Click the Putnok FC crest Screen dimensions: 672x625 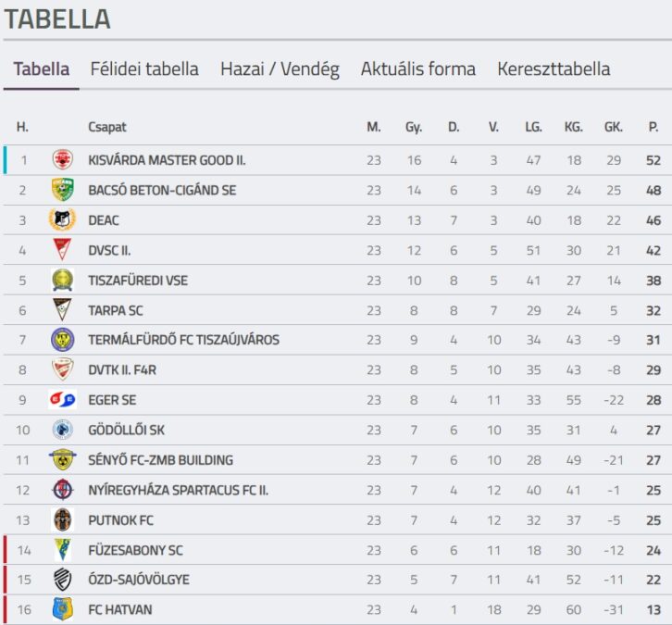[x=63, y=519]
